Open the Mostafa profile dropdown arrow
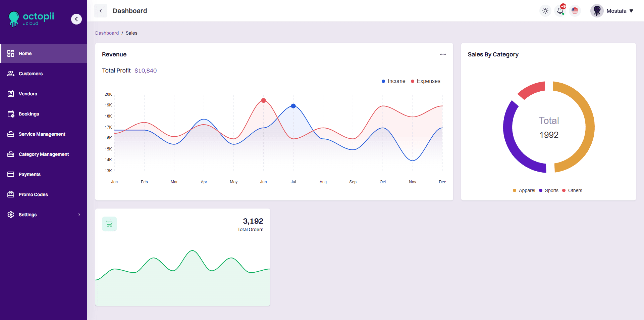Viewport: 644px width, 320px height. (x=631, y=11)
